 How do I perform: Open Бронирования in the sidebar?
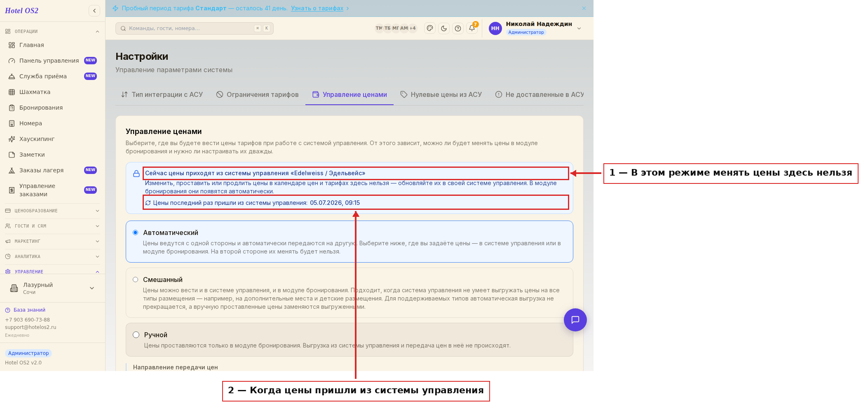(52, 108)
